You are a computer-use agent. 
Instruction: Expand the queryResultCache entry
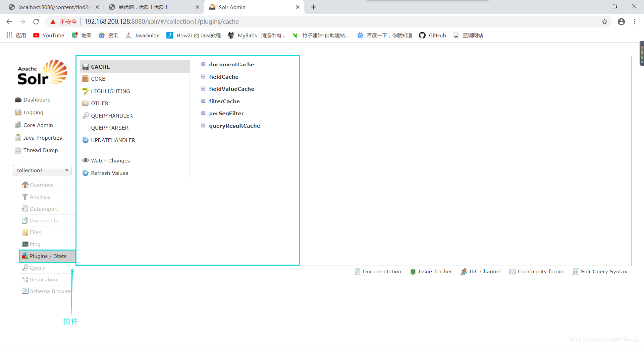coord(231,126)
